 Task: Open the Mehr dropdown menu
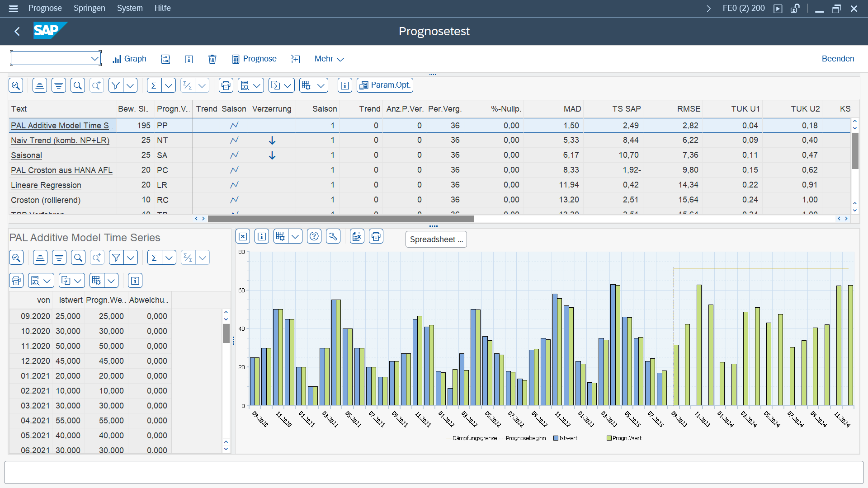[x=329, y=59]
